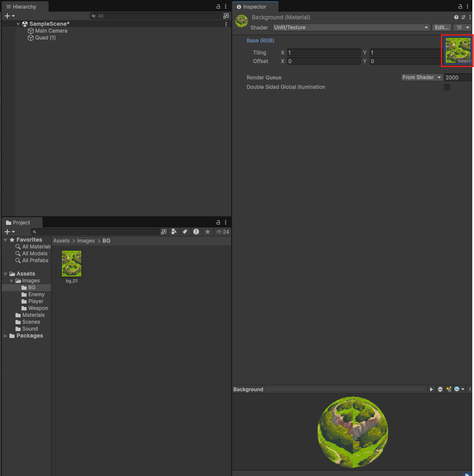Image resolution: width=474 pixels, height=476 pixels.
Task: Click the Select texture button
Action: coord(464,61)
